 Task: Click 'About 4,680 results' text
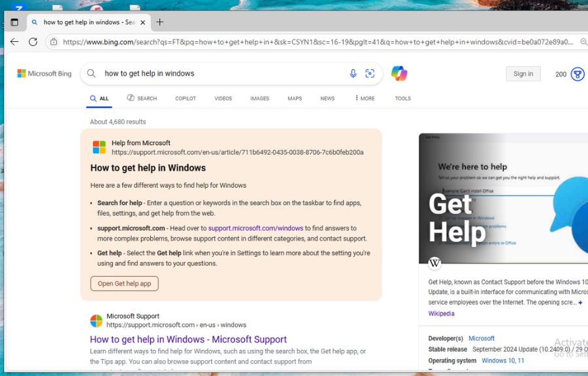(118, 122)
